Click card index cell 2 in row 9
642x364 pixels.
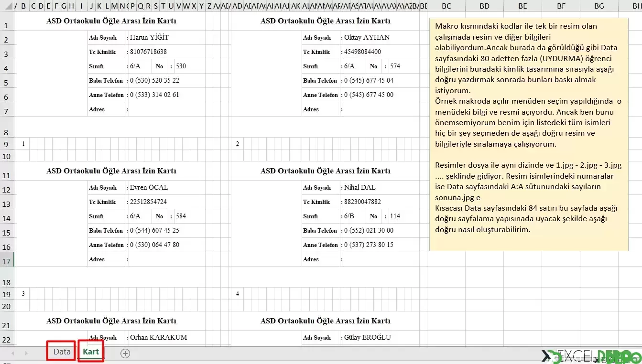pos(238,143)
